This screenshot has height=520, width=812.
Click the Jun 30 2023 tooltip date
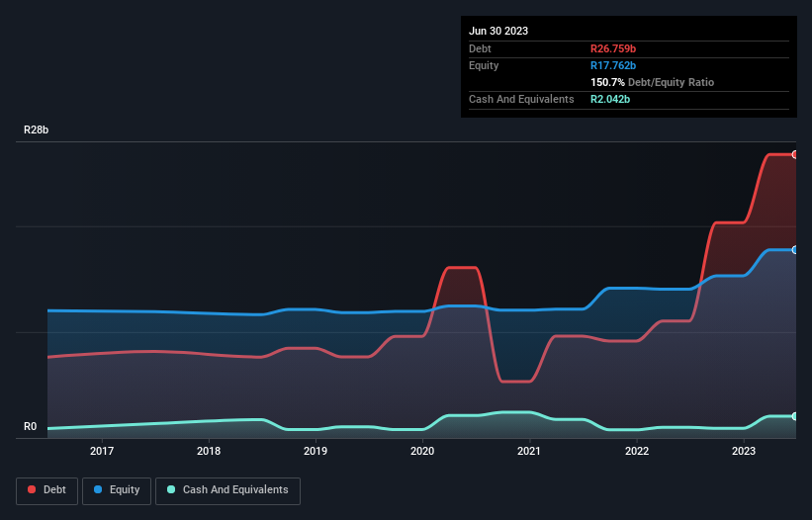tap(498, 31)
